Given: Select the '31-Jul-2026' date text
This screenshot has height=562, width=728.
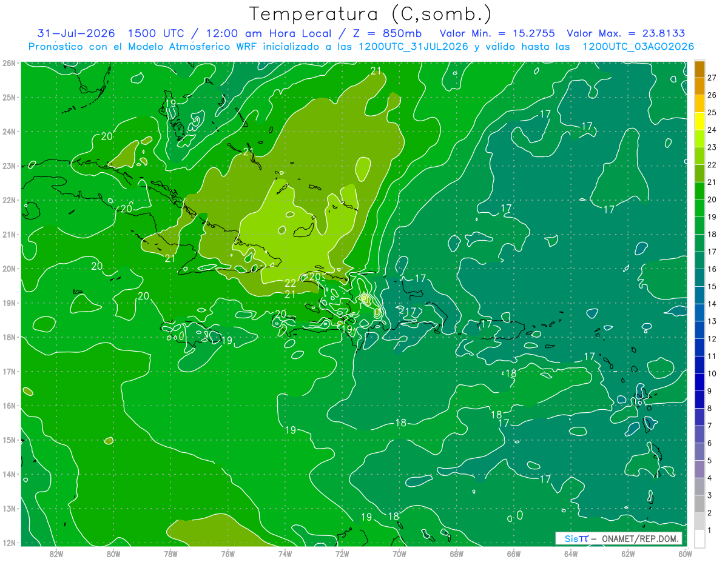Looking at the screenshot, I should (76, 33).
